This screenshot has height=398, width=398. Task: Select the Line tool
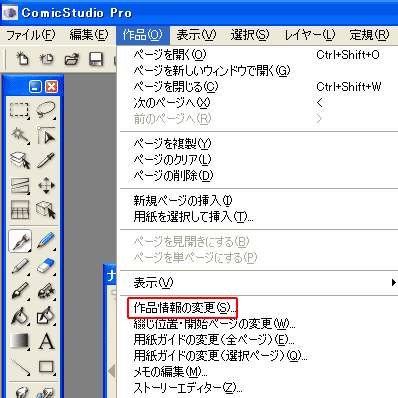coord(20,367)
